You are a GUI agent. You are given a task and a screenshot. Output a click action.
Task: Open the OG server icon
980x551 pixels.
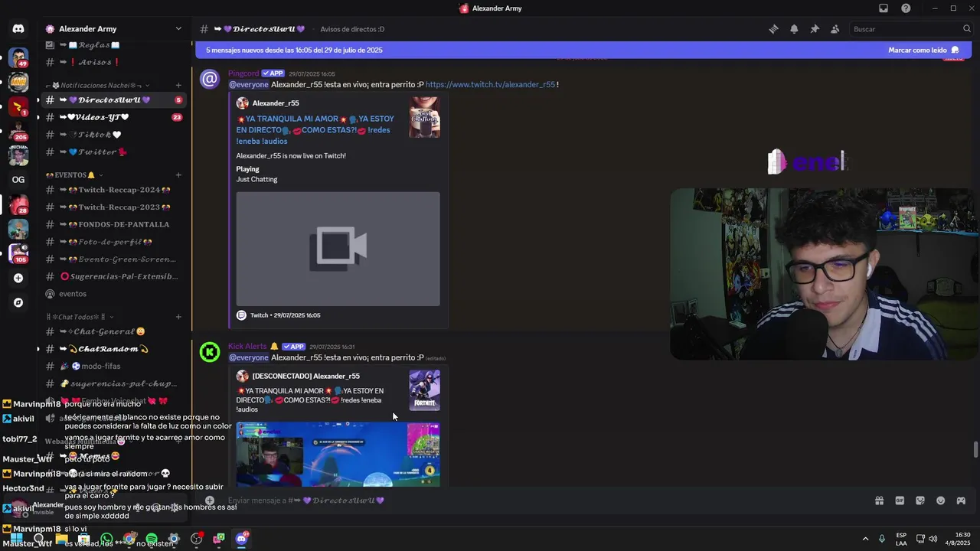pyautogui.click(x=18, y=180)
